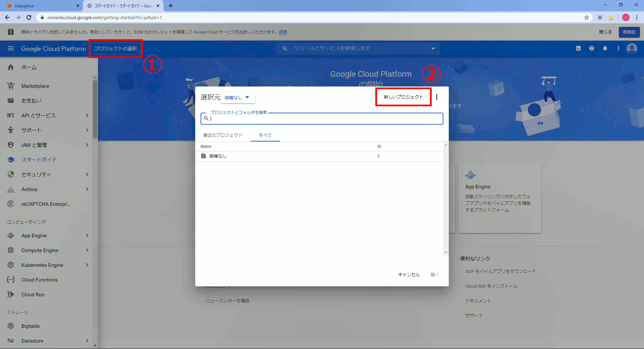Switch to the すべて tab
644x349 pixels.
point(265,135)
